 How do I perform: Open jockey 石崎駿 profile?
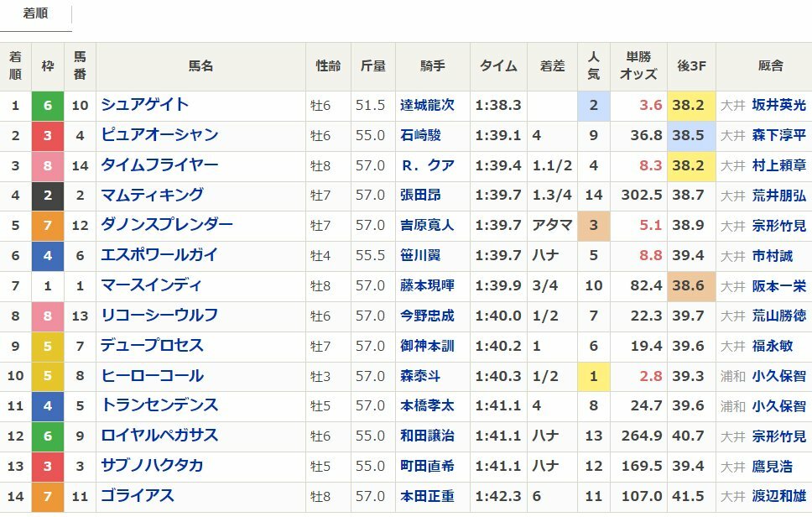(420, 135)
